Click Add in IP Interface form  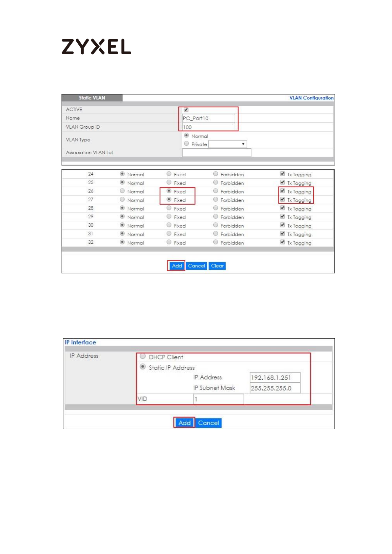pos(184,423)
